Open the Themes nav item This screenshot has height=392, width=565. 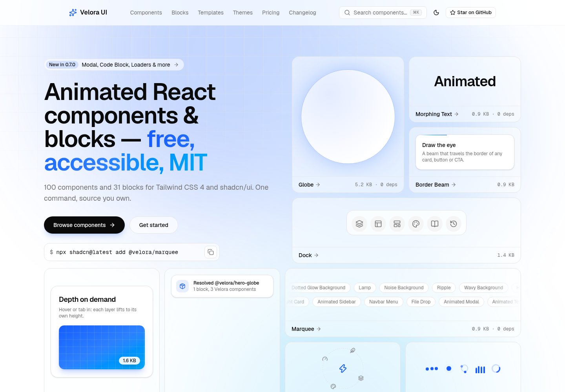243,13
